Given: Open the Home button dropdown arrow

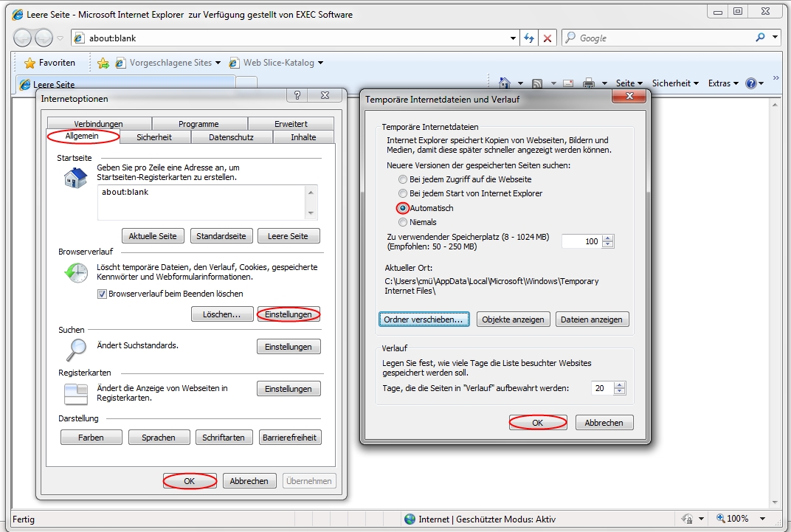Looking at the screenshot, I should 520,83.
